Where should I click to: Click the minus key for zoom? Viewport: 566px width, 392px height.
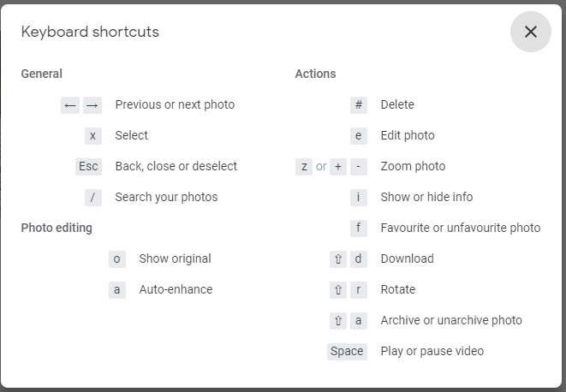click(359, 167)
